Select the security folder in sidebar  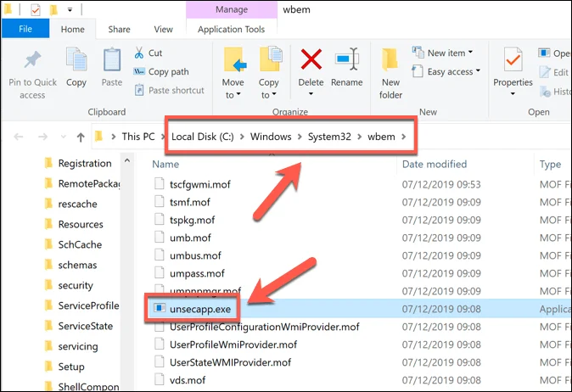point(69,285)
